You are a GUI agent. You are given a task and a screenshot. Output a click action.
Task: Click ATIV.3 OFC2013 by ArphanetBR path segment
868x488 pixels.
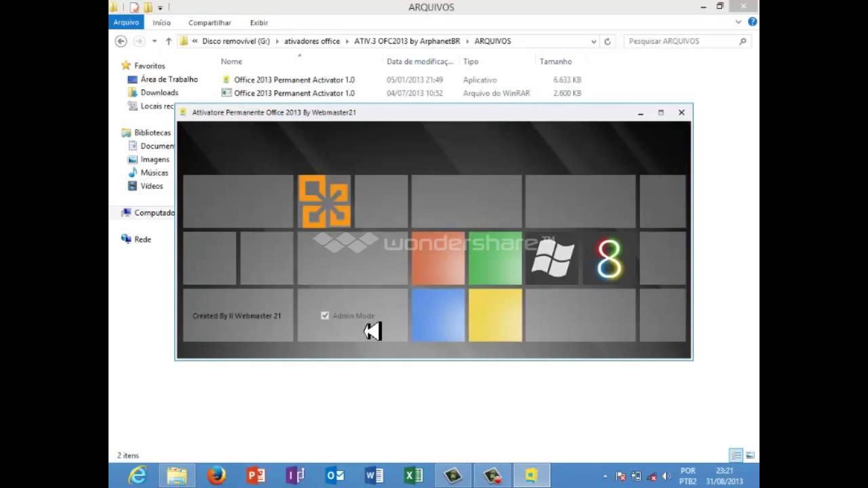coord(407,41)
